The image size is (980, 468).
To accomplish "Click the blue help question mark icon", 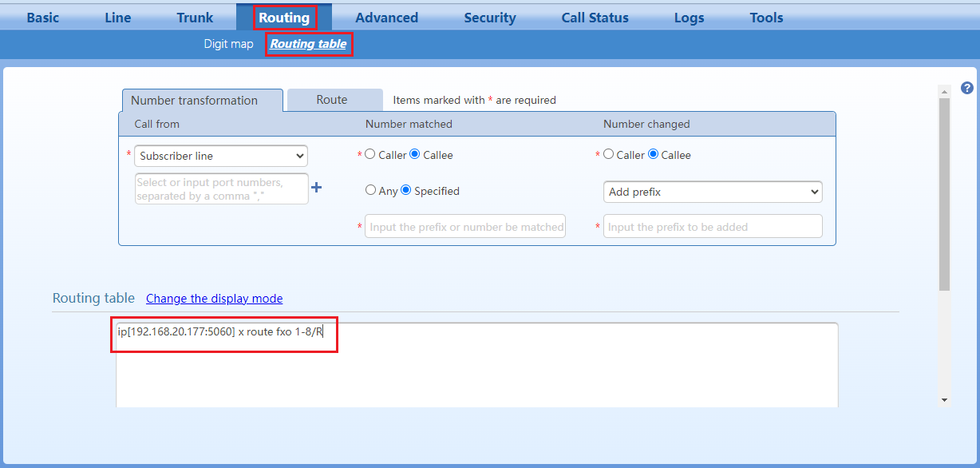I will (x=966, y=88).
